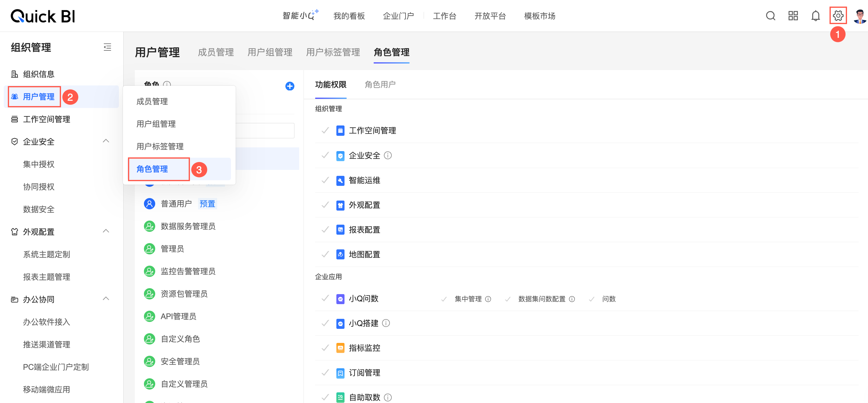Toggle the 集中管理 sub-permission checkmark
Screen dimensions: 868x403
[444, 299]
